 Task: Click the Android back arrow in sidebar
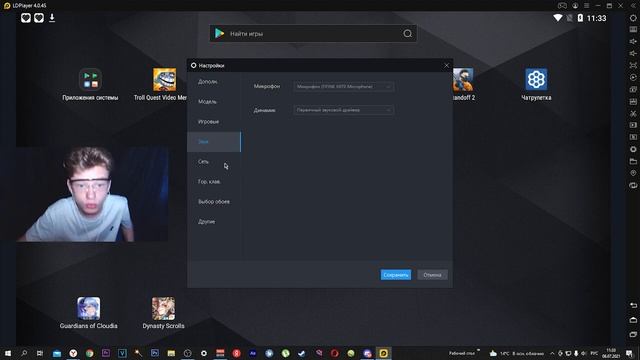(633, 305)
